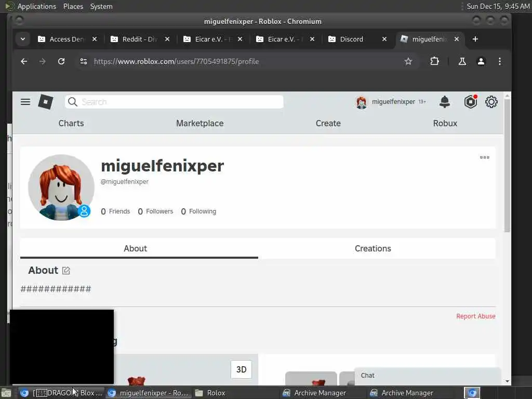Open the Chat panel
Viewport: 532px width, 399px height.
(x=428, y=376)
